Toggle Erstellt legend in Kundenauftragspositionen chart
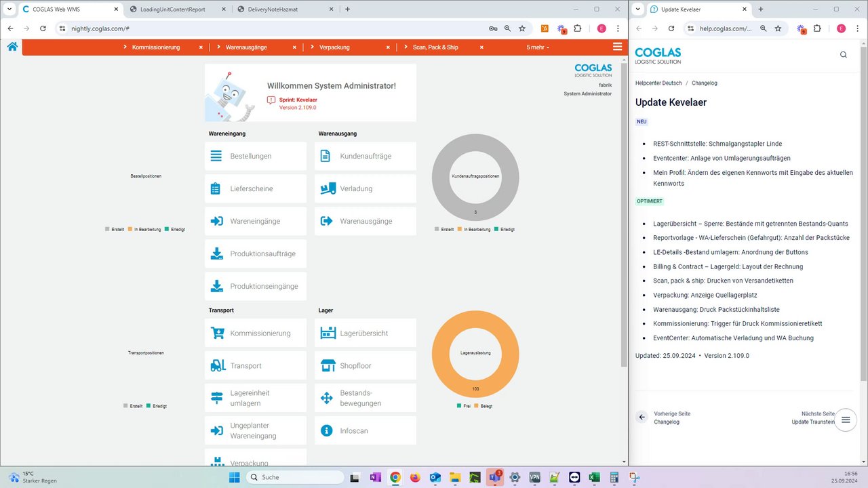Screen dimensions: 868x488 (x=445, y=230)
